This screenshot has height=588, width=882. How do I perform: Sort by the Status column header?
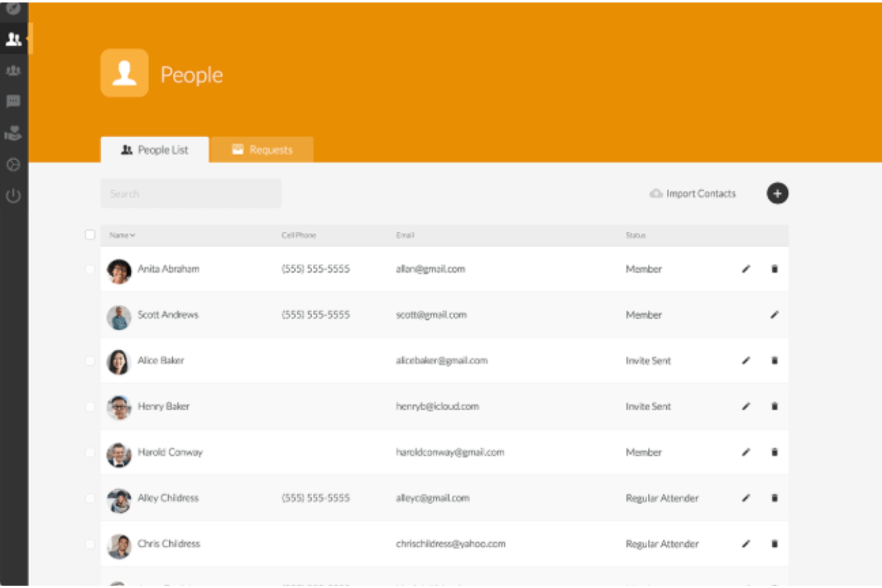pyautogui.click(x=636, y=235)
